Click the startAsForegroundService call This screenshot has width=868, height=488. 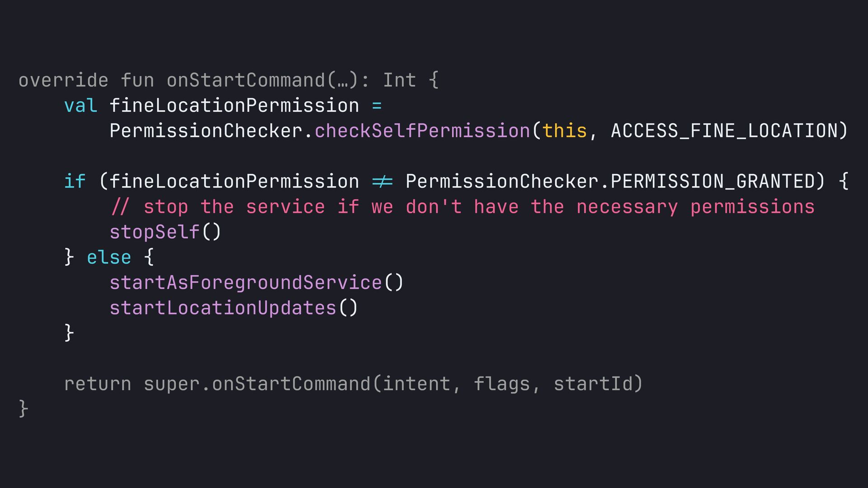[245, 283]
